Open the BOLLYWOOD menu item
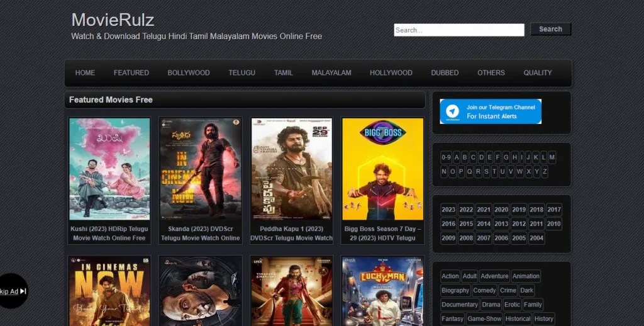Viewport: 644px width, 326px height. (189, 73)
